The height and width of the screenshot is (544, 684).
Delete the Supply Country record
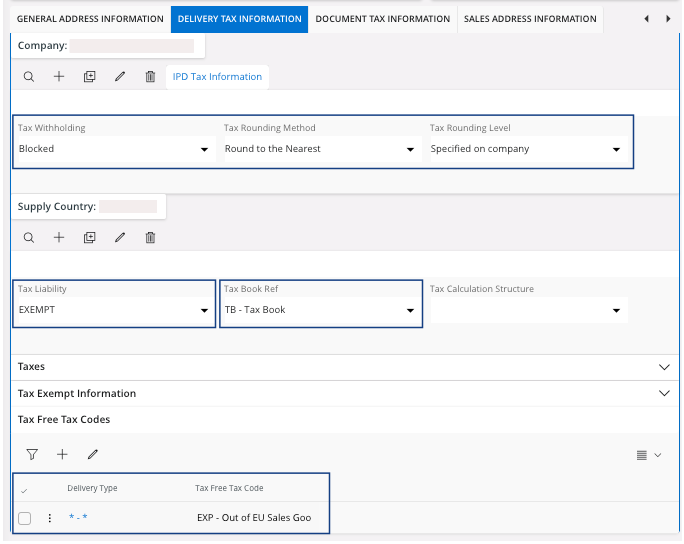[x=150, y=238]
